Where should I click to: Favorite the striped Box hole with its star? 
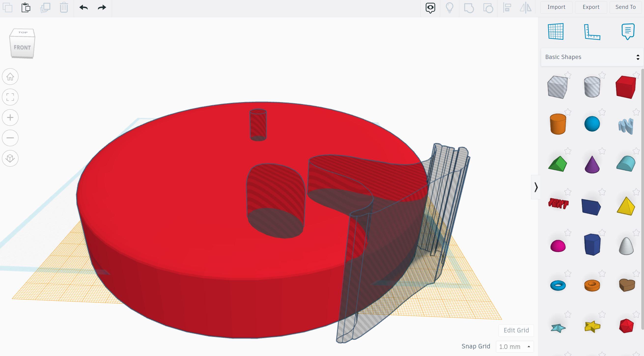pyautogui.click(x=568, y=75)
